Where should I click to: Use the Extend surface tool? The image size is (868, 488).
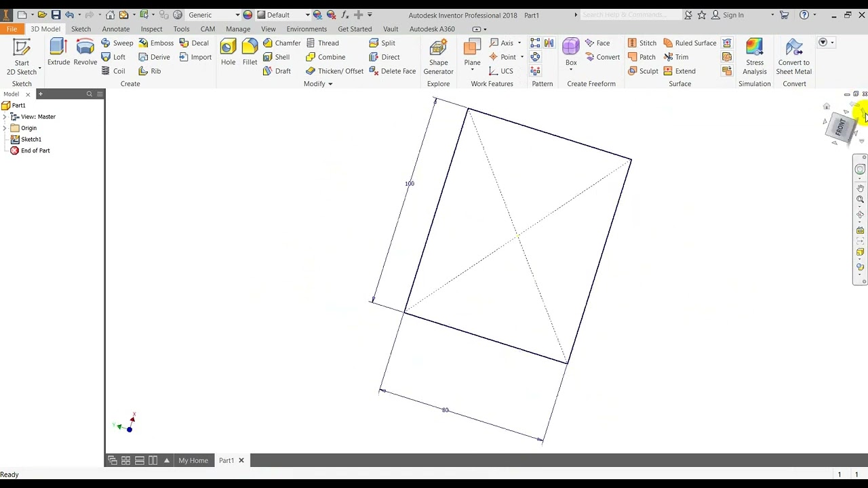tap(679, 71)
